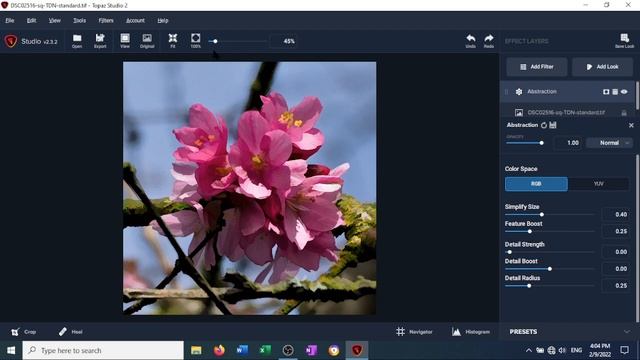Click the Export toolbar icon
The image size is (640, 360).
[x=100, y=41]
